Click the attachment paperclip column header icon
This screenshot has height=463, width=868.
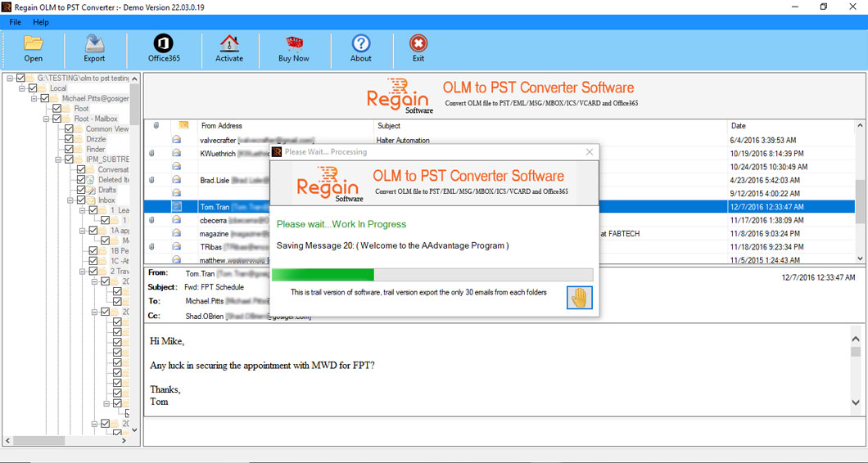156,126
